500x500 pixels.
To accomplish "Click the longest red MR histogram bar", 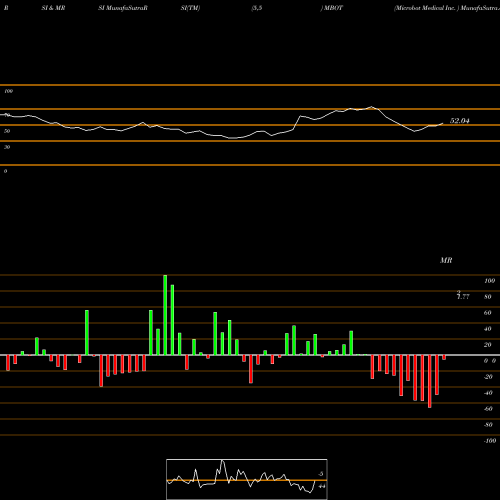I will click(x=430, y=381).
